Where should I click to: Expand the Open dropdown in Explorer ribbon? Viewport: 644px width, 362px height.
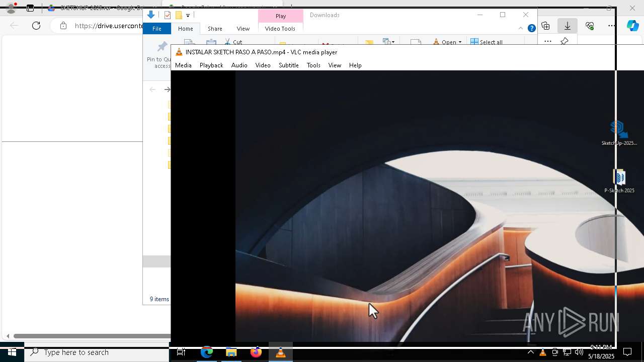click(447, 42)
